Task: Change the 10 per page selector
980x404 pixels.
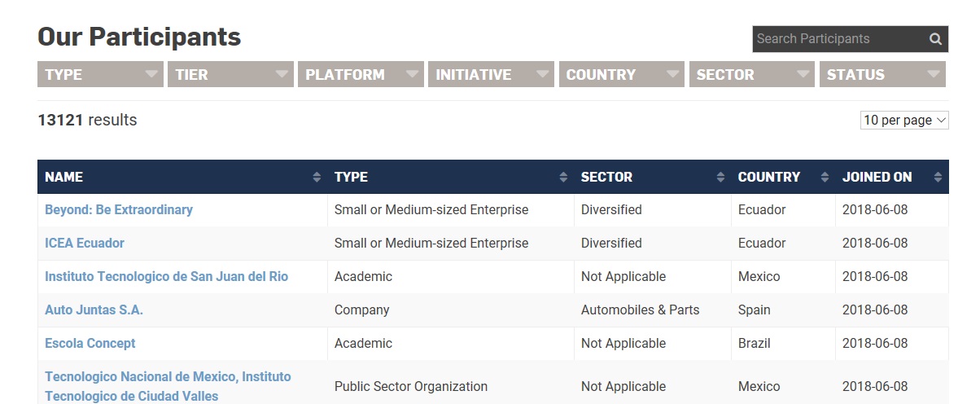Action: (904, 121)
